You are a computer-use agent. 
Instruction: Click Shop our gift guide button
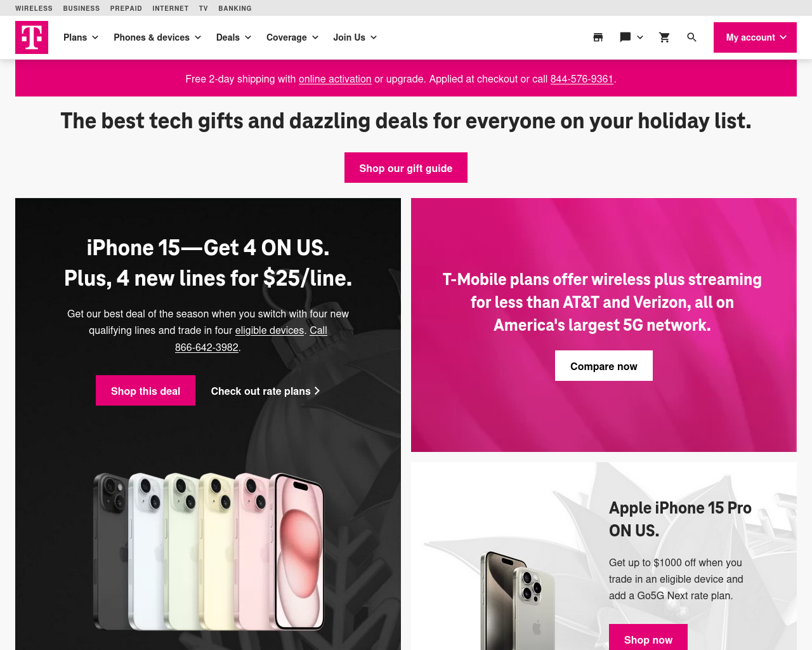[x=406, y=168]
